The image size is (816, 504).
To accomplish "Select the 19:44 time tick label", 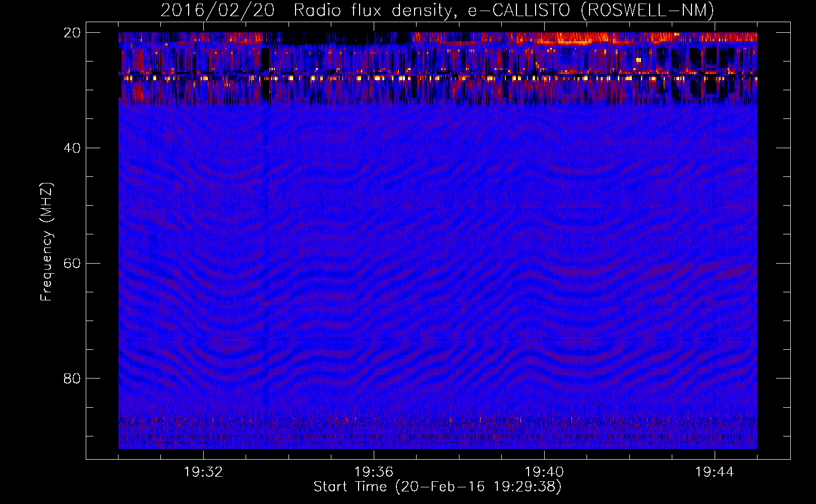I will point(715,472).
